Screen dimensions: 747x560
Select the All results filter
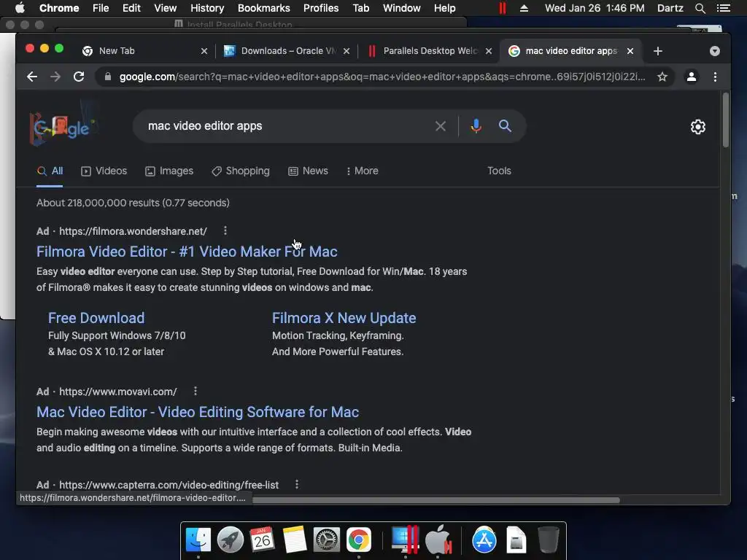(50, 171)
